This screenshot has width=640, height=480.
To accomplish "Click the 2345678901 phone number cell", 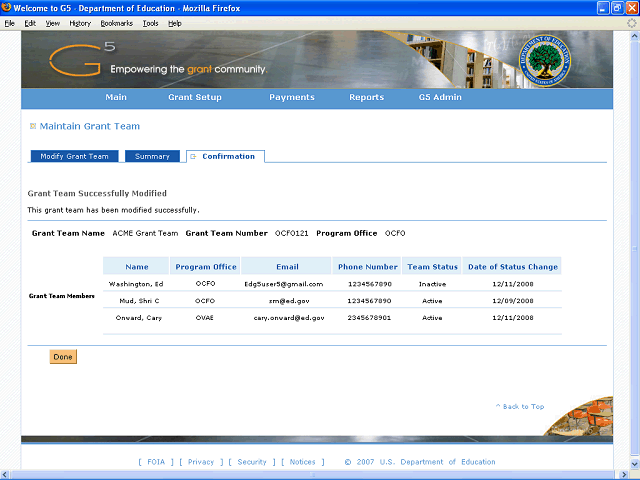I will pos(369,318).
